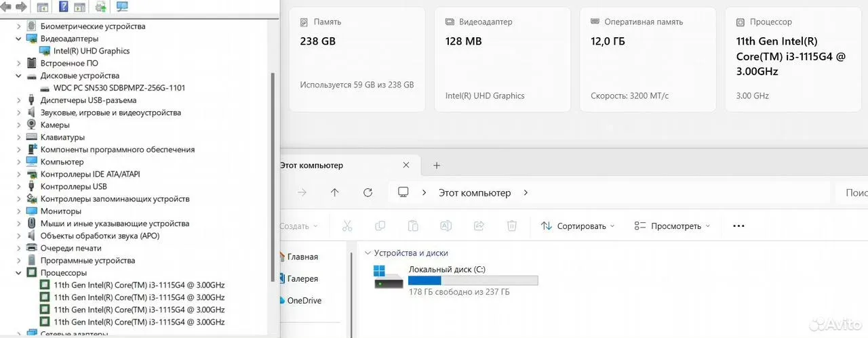Viewport: 868px width, 338px height.
Task: Select Локальный диск (C:) drive
Action: coord(456,280)
